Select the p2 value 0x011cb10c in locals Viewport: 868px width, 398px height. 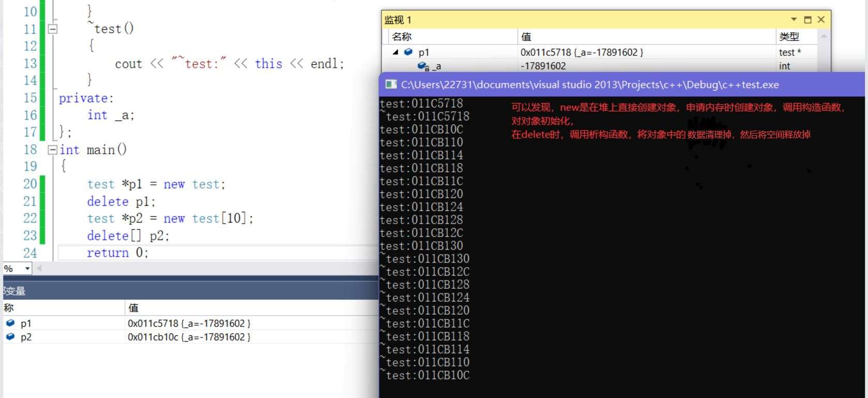189,337
